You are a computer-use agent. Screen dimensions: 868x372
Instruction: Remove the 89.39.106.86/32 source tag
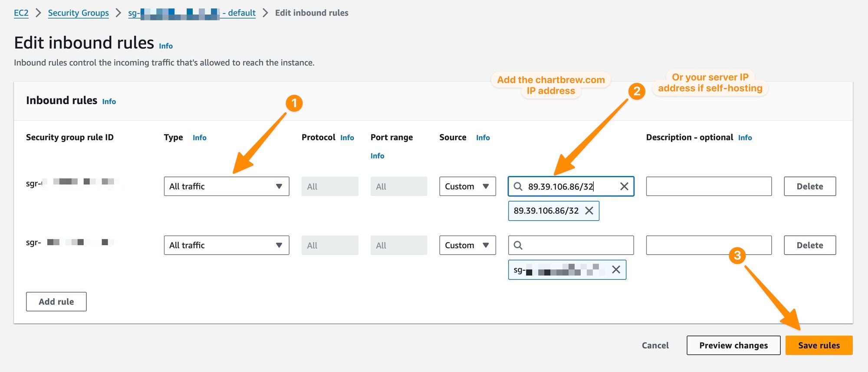tap(589, 211)
